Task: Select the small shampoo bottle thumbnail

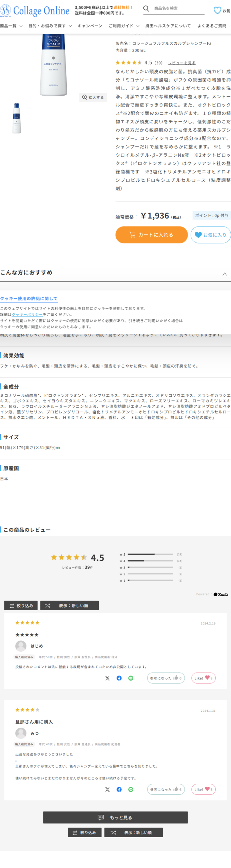Action: point(17,118)
